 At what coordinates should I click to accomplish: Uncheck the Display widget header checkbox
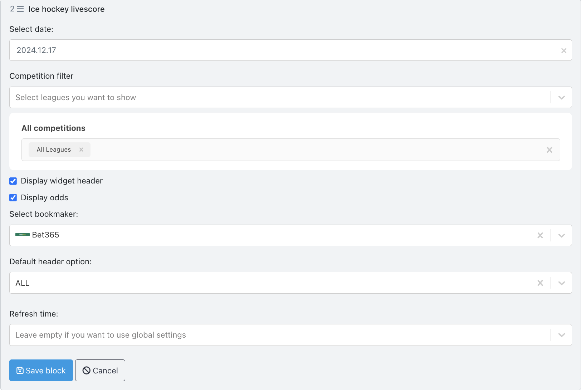tap(13, 181)
